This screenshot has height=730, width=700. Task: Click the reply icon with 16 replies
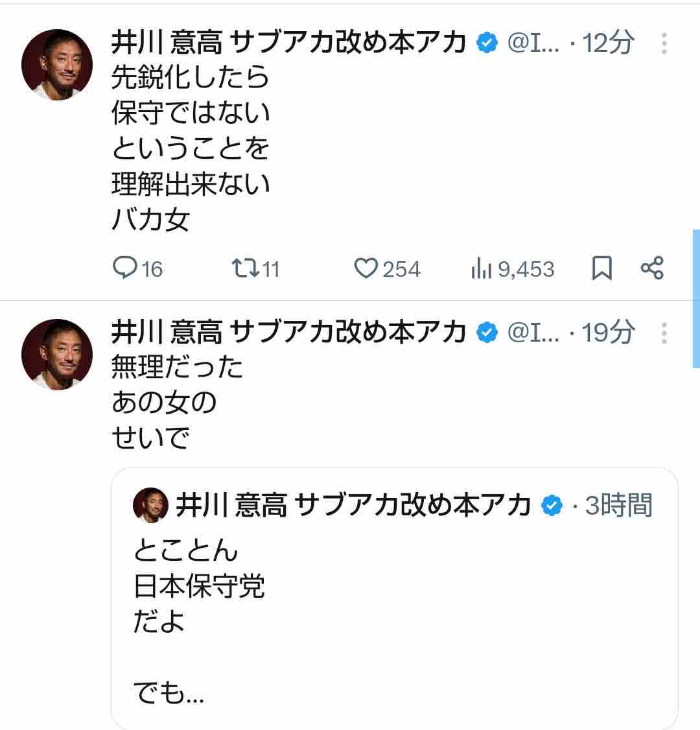(x=124, y=268)
